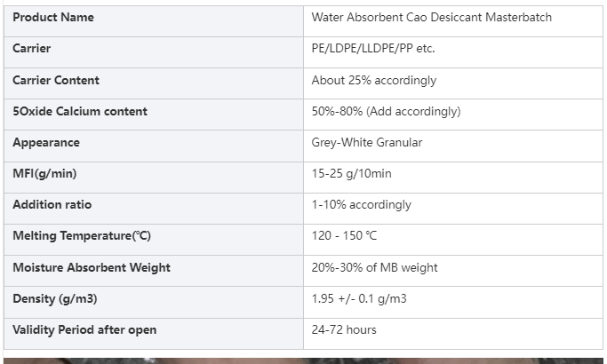Select Grey-White Granular value

click(367, 142)
